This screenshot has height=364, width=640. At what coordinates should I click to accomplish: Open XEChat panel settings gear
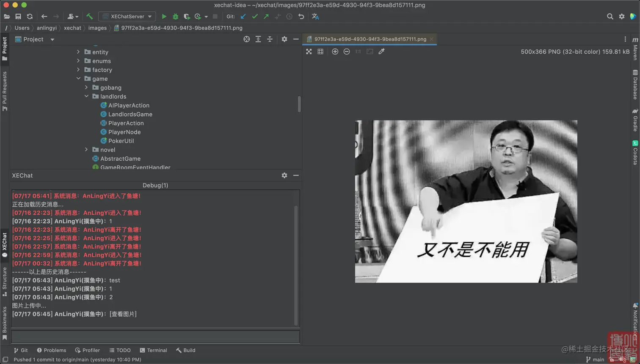click(284, 175)
